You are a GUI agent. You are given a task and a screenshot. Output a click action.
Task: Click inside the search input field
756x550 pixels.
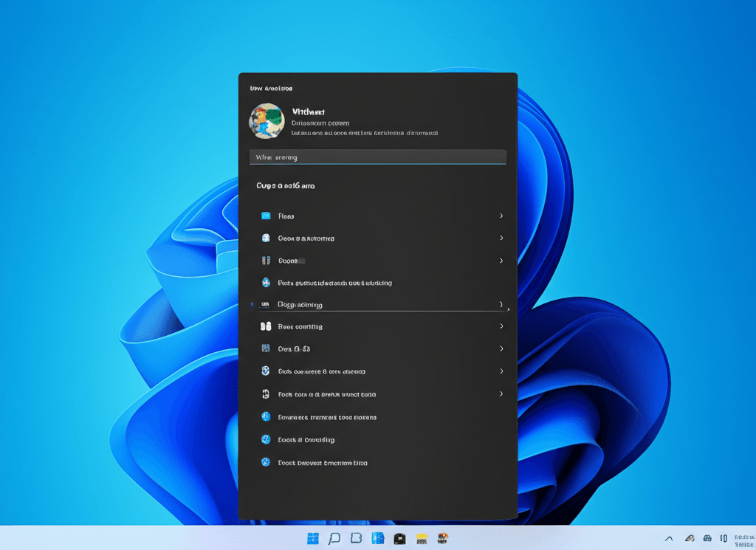pyautogui.click(x=377, y=157)
